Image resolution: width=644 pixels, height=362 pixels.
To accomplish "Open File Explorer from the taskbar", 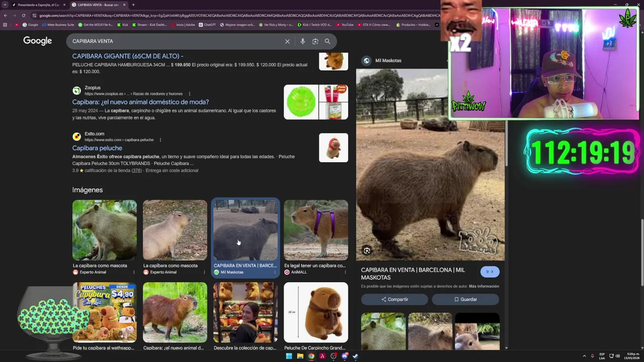I will click(x=300, y=356).
